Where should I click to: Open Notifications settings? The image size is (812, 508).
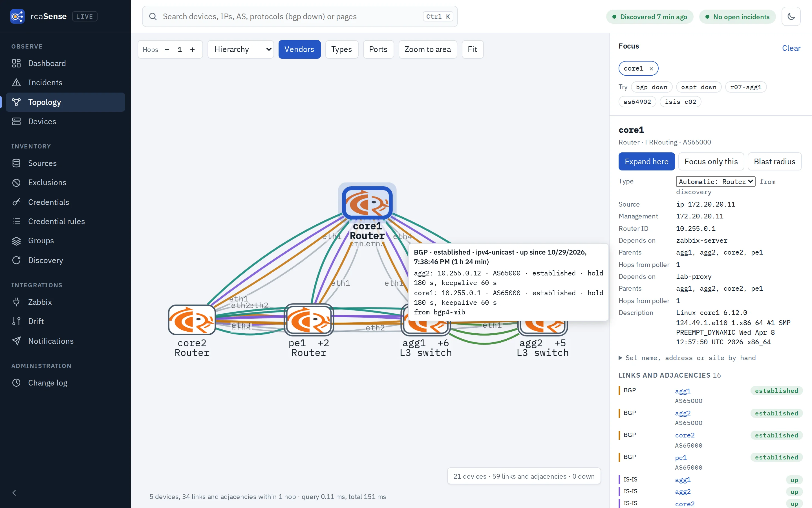[65, 341]
